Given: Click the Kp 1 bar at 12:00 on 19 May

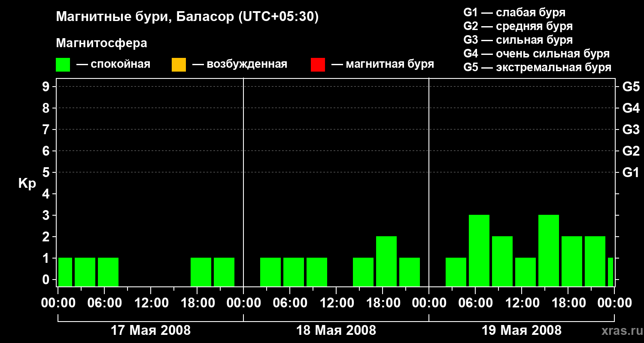Looking at the screenshot, I should pos(526,272).
